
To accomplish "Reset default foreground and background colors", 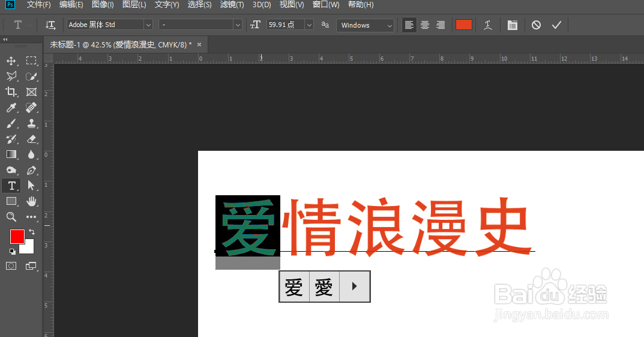I will point(13,252).
